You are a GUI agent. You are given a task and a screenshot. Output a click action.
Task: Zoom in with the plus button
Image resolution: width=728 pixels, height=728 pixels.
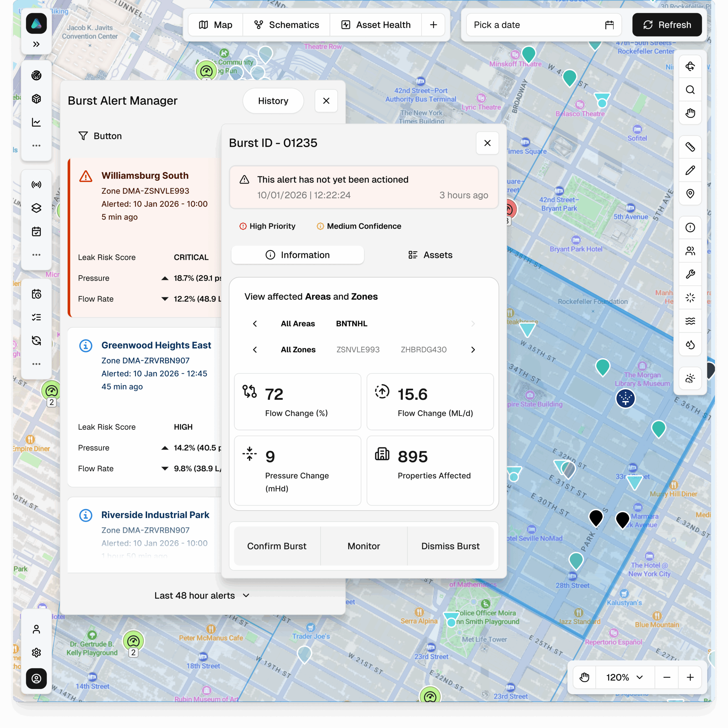pos(690,677)
